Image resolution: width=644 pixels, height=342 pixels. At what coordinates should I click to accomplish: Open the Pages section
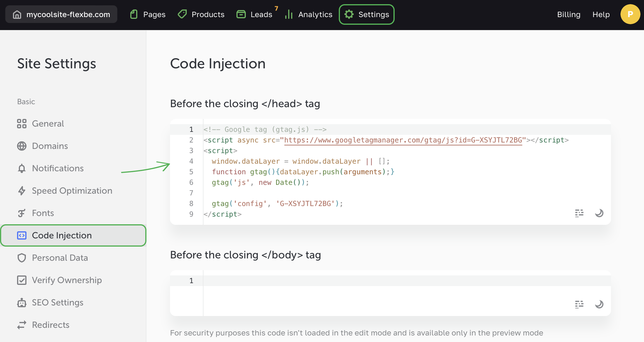click(x=148, y=14)
